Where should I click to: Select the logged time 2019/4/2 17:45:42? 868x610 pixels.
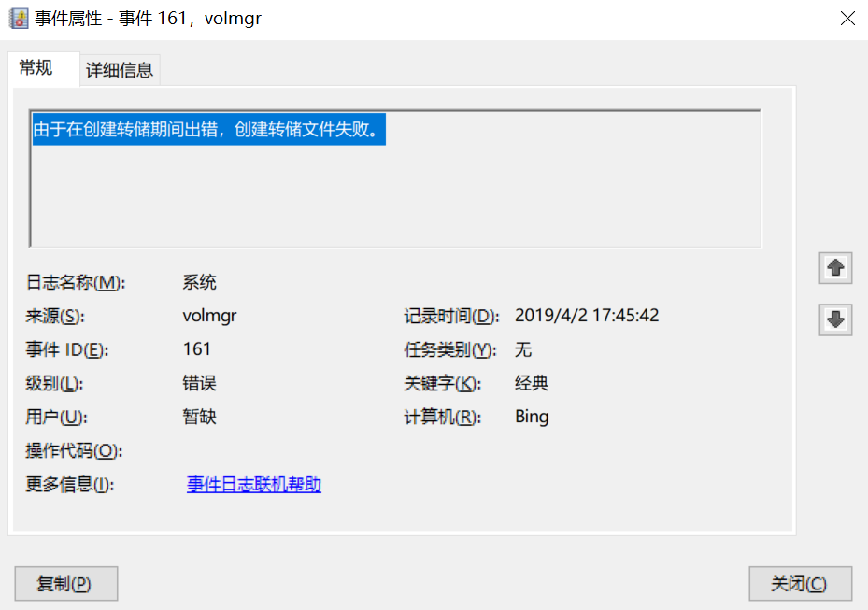(x=587, y=316)
